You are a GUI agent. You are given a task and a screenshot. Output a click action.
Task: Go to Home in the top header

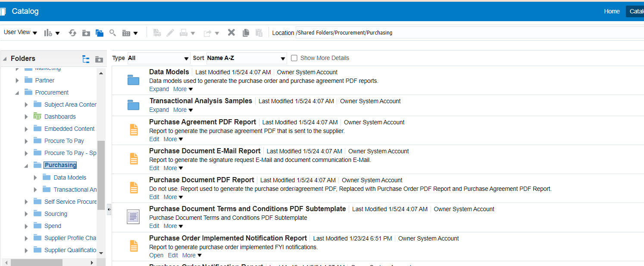click(x=612, y=11)
